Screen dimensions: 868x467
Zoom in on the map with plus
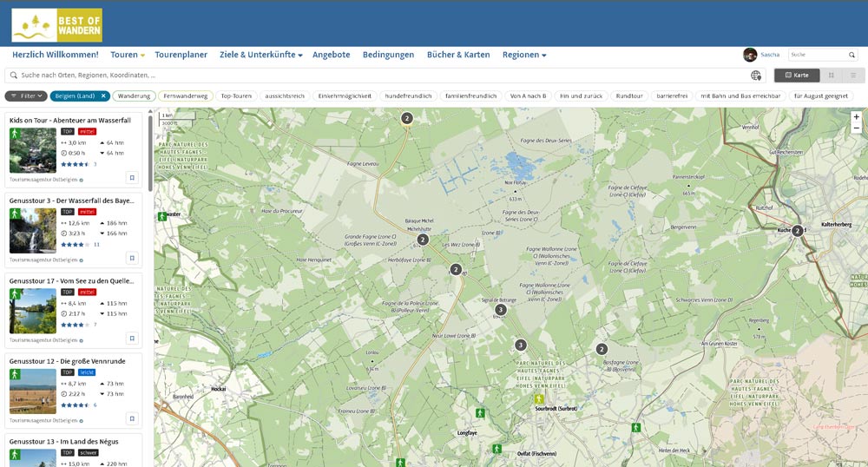pos(857,116)
